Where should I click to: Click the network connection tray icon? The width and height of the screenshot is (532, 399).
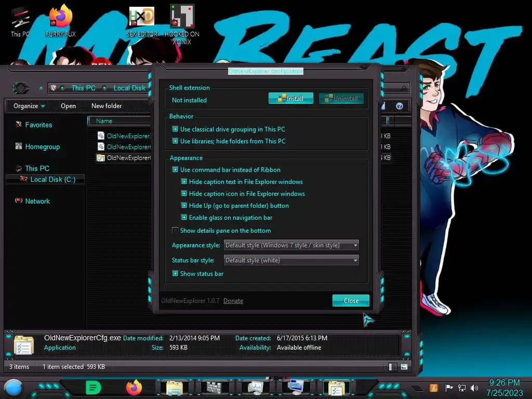[462, 388]
